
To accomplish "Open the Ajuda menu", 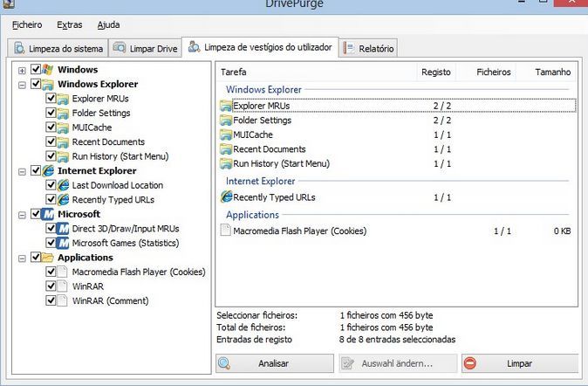I will pos(109,25).
